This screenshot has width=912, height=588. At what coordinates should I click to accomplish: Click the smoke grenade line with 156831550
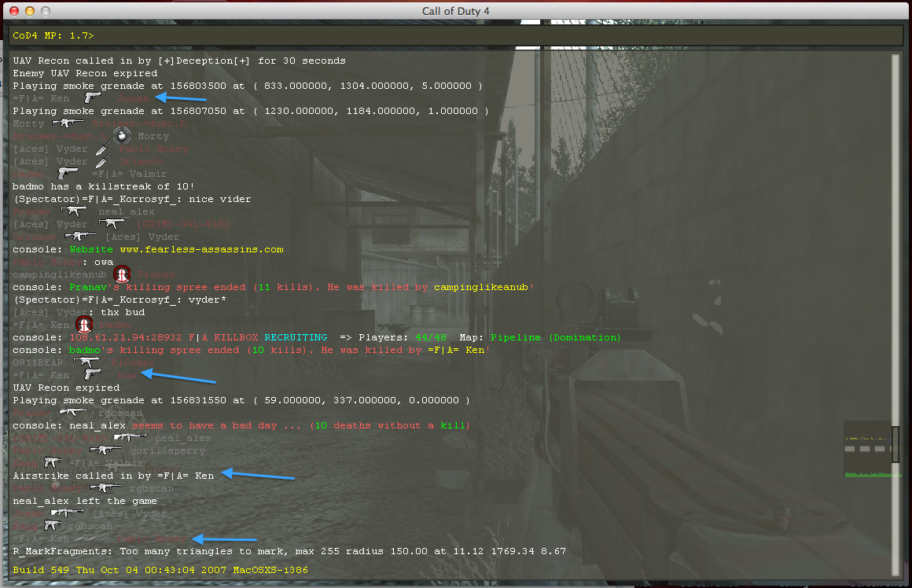241,400
